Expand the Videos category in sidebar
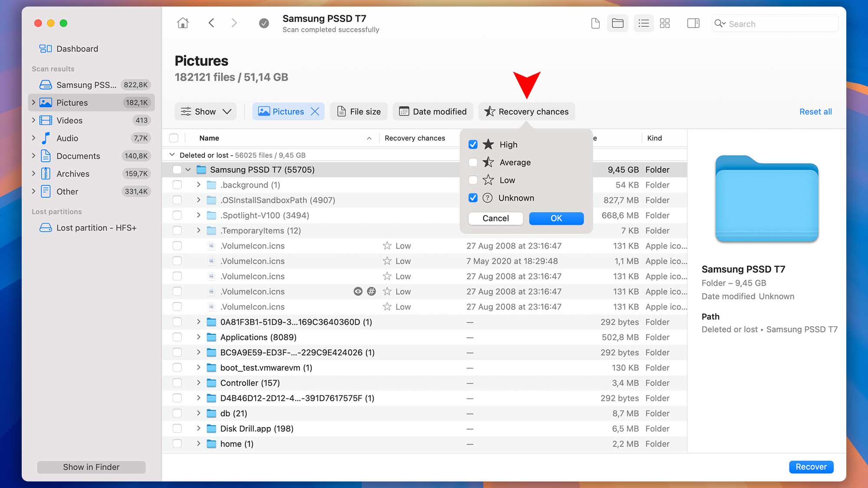Viewport: 868px width, 488px height. (33, 120)
